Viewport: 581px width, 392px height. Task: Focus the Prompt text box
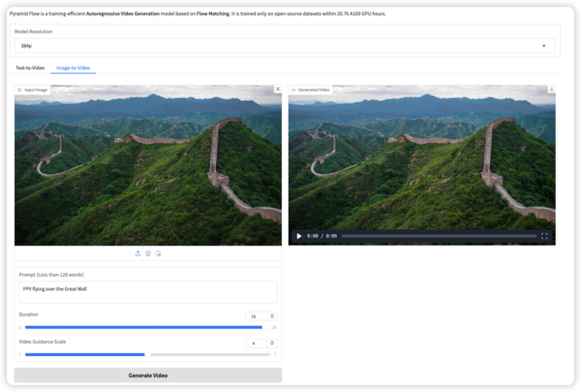click(x=148, y=291)
